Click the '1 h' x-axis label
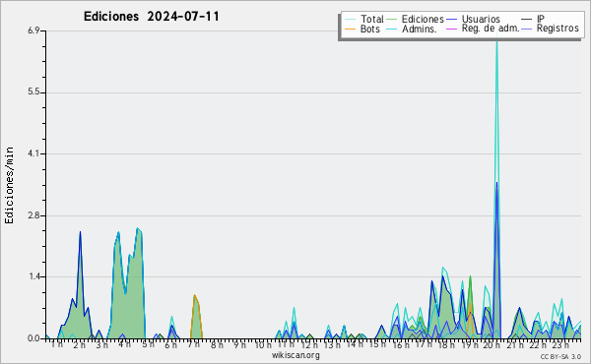Screen dimensions: 591x364 (57, 344)
